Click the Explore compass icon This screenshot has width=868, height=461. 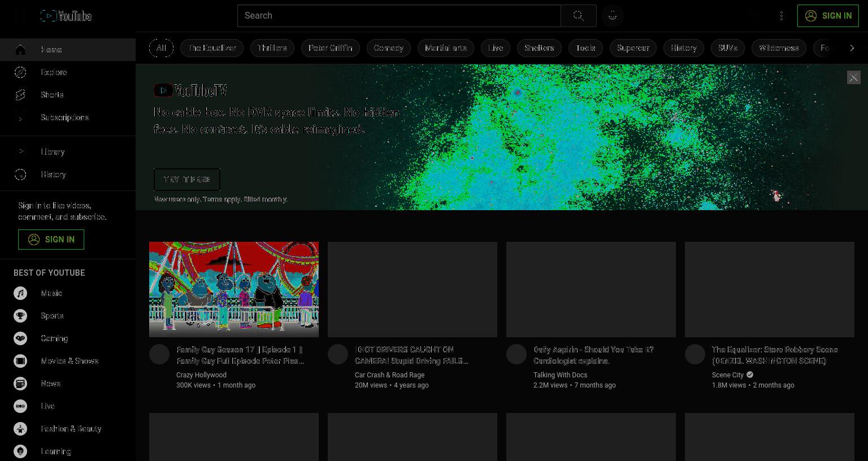tap(20, 72)
